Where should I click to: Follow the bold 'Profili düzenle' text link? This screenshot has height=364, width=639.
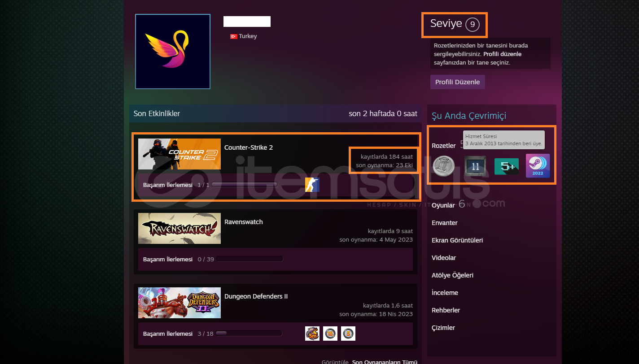tap(503, 54)
